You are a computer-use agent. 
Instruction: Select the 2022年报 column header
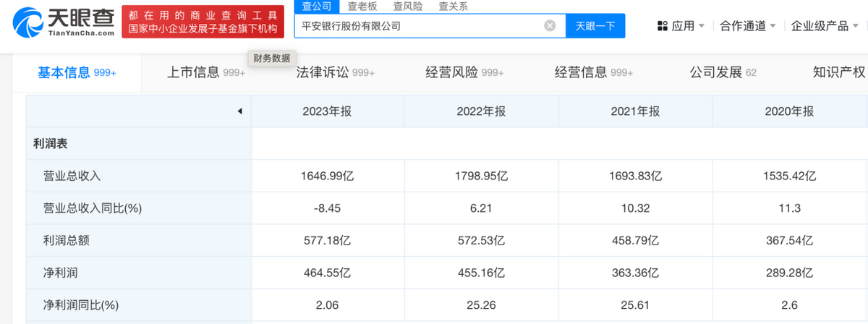[x=482, y=111]
